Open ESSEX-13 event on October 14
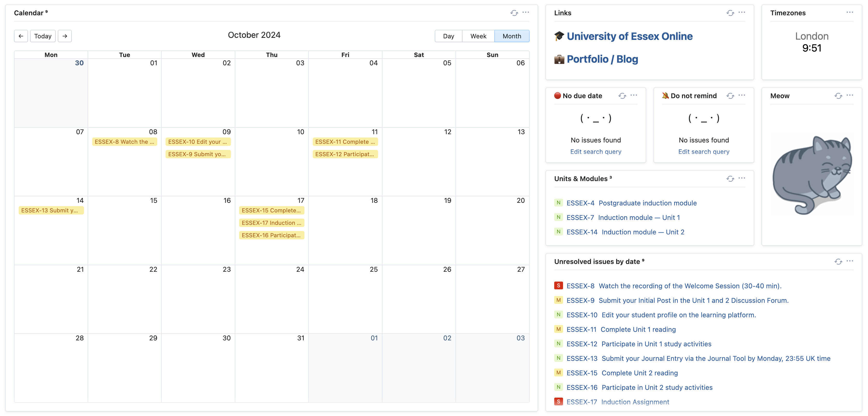Image resolution: width=868 pixels, height=416 pixels. [51, 211]
